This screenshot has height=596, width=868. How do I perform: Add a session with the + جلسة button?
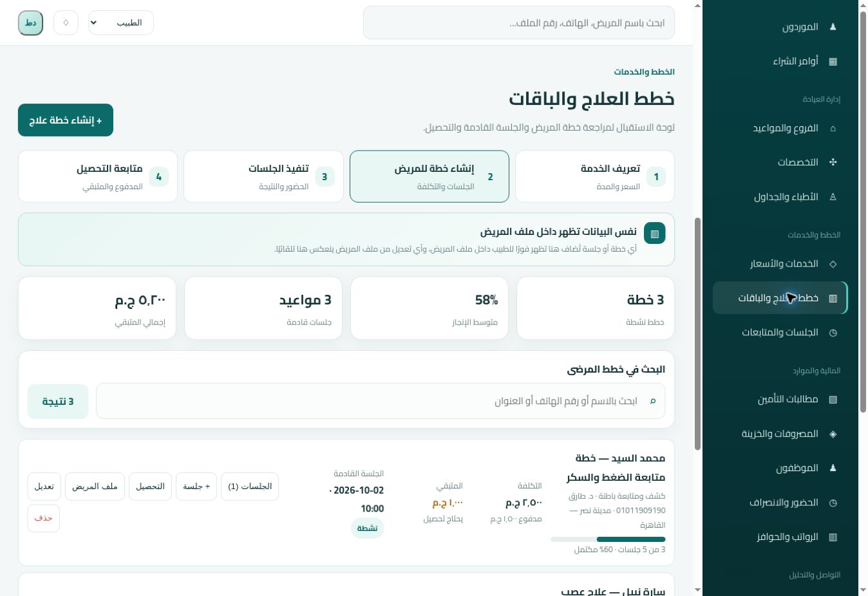[196, 487]
